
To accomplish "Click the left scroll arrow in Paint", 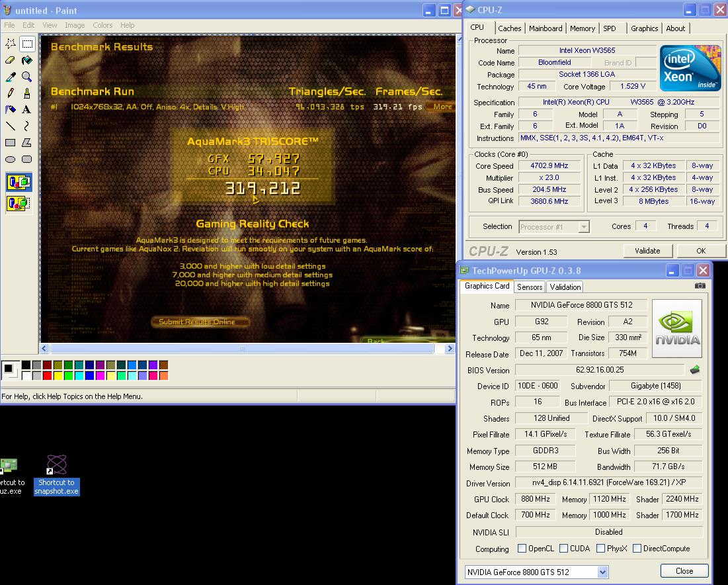I will point(44,349).
